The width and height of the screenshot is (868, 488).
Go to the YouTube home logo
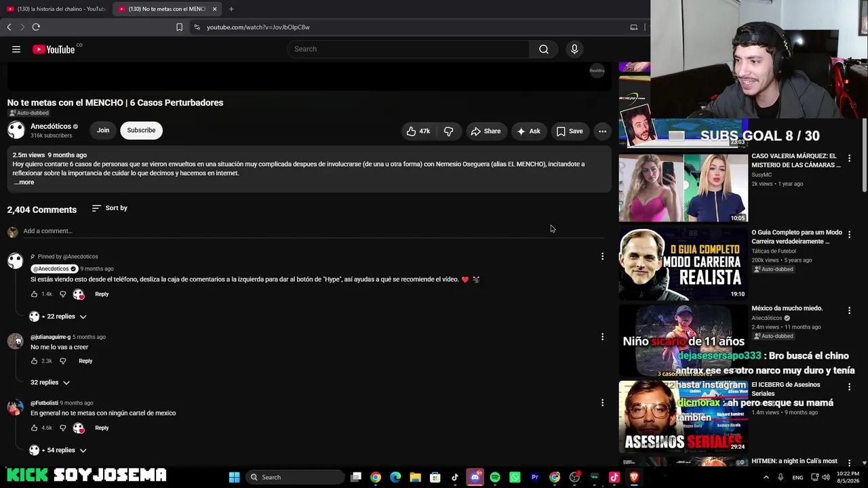[x=54, y=49]
